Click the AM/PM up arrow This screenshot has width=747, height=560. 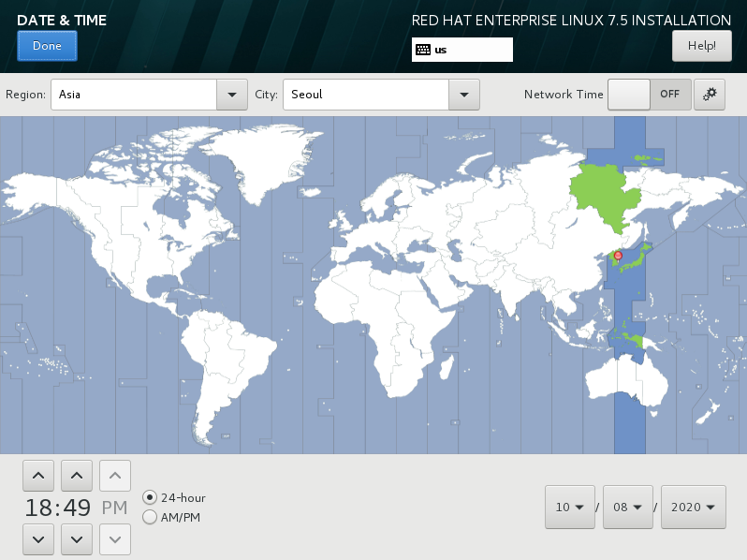[115, 476]
